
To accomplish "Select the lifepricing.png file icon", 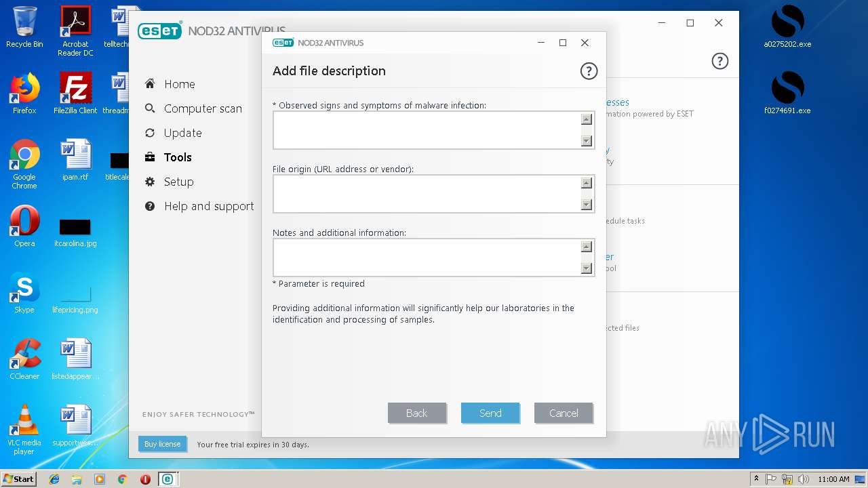I will [x=75, y=299].
